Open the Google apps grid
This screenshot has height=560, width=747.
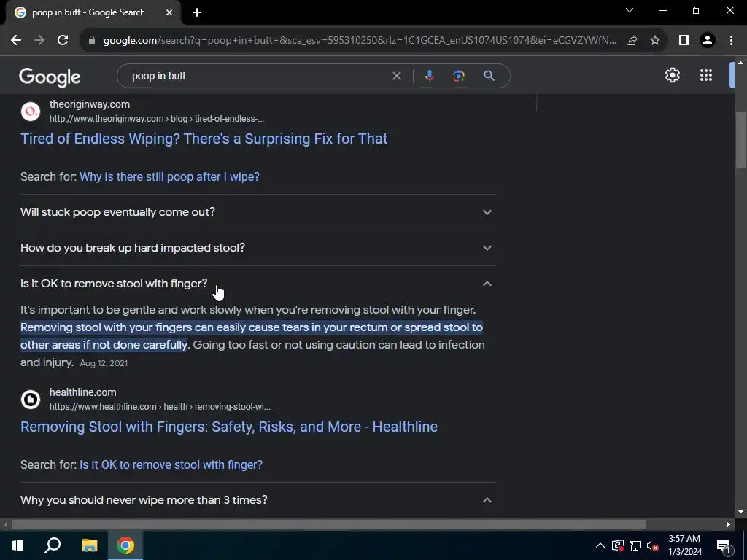click(x=706, y=75)
